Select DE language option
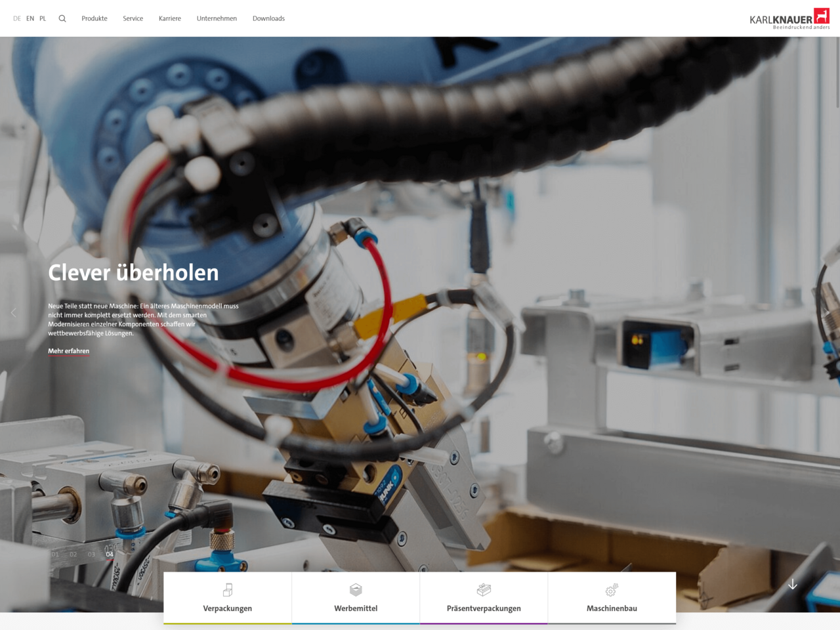 coord(17,18)
